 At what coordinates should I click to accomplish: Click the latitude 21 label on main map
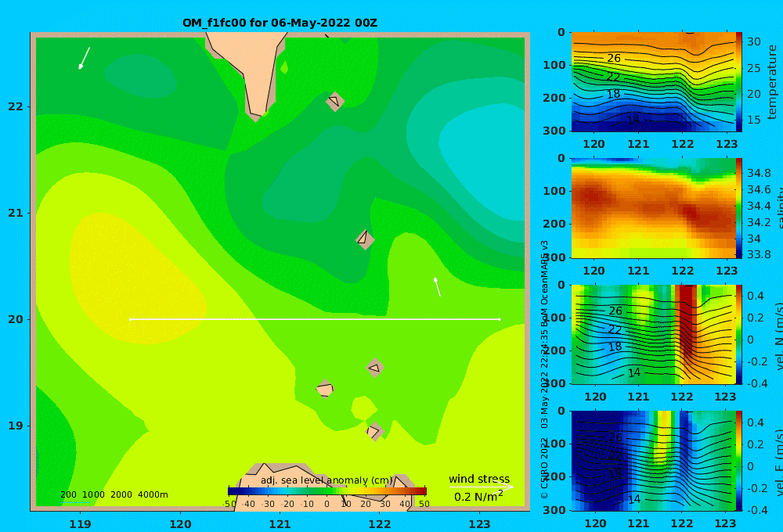[16, 213]
